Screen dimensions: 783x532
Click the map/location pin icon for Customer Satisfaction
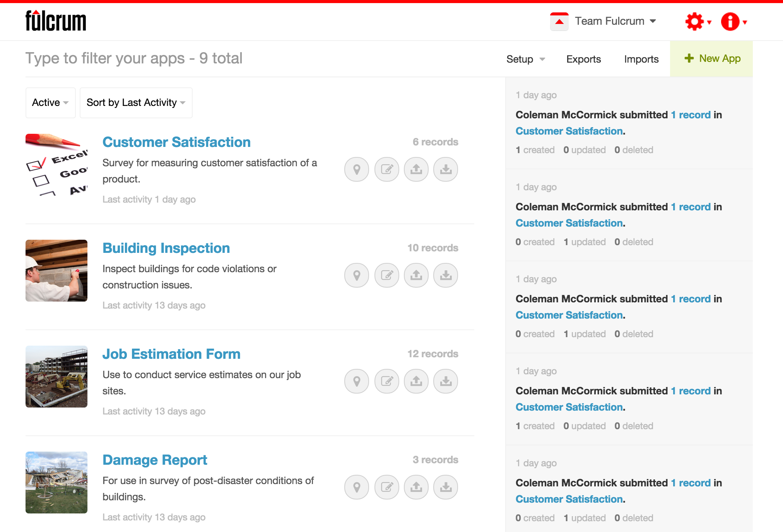tap(356, 168)
